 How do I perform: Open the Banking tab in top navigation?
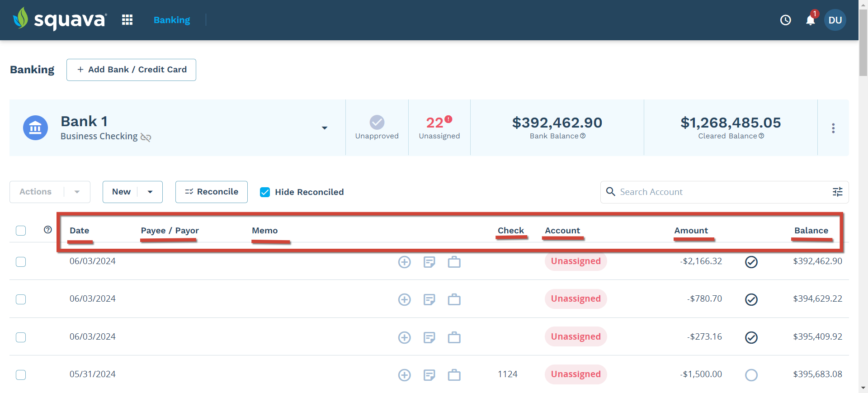172,20
